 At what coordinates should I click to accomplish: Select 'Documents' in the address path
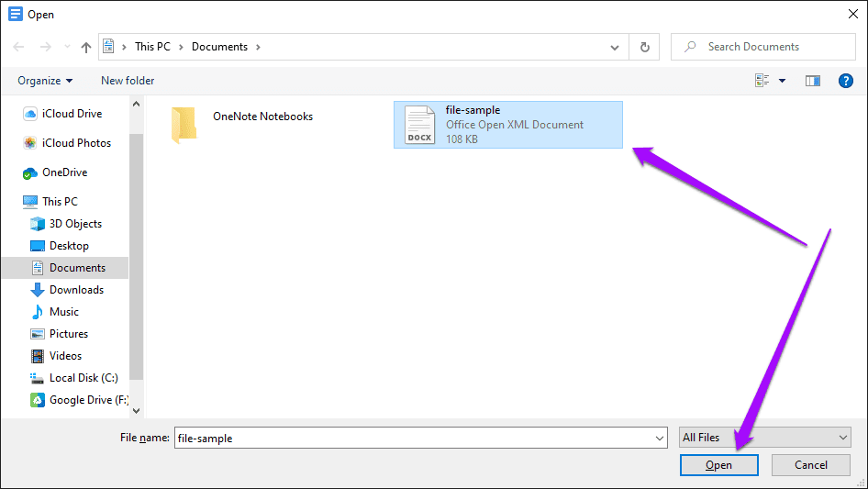pyautogui.click(x=219, y=47)
